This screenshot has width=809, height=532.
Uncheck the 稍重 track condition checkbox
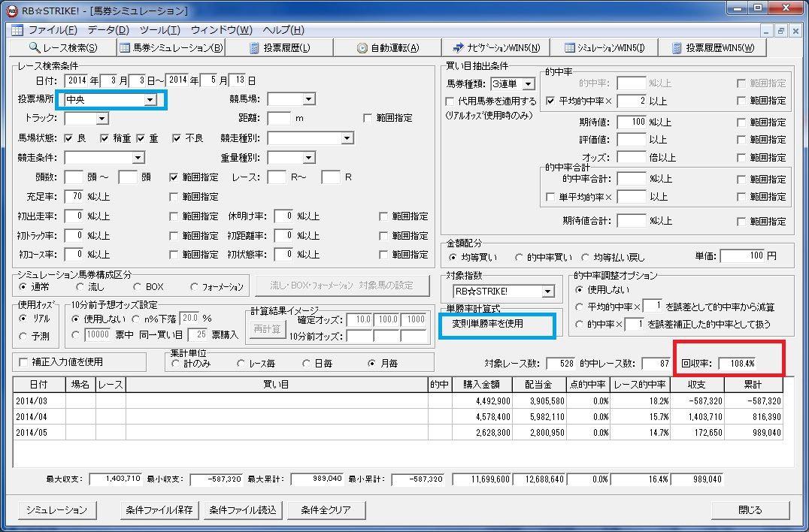[x=105, y=138]
